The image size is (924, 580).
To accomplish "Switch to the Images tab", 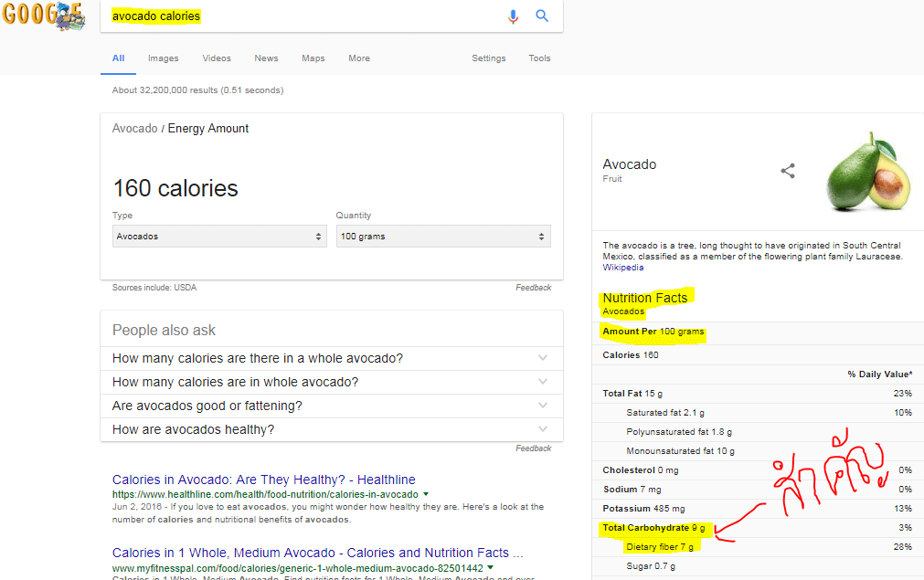I will tap(164, 58).
